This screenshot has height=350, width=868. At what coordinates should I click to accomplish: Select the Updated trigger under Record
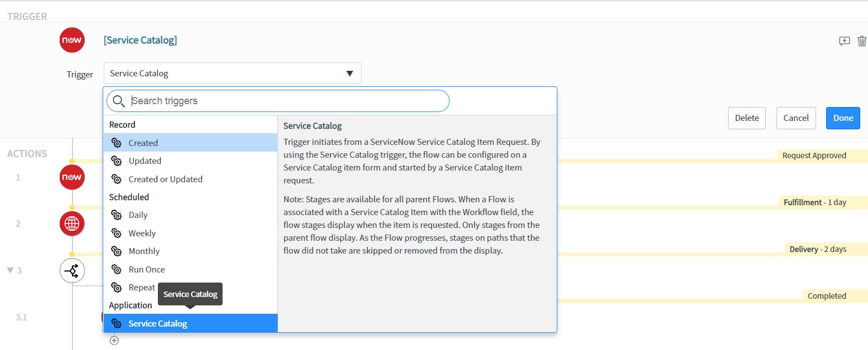point(144,161)
